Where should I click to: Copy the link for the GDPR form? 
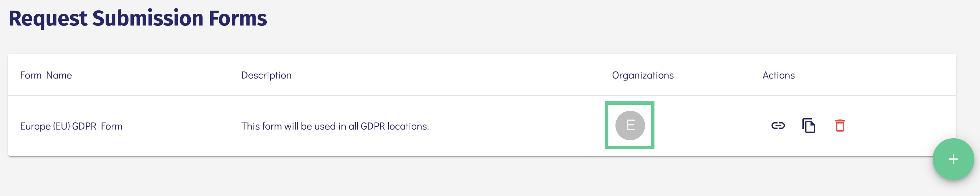click(x=778, y=126)
